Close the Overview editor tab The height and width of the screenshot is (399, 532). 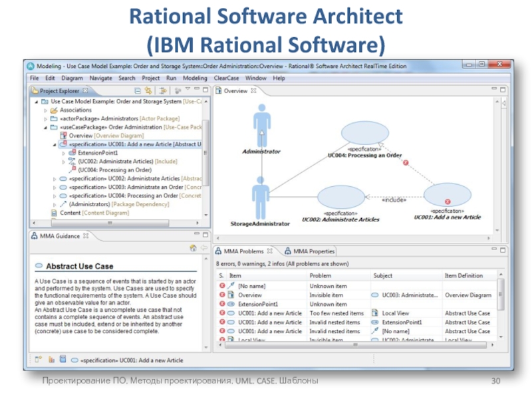(x=253, y=90)
